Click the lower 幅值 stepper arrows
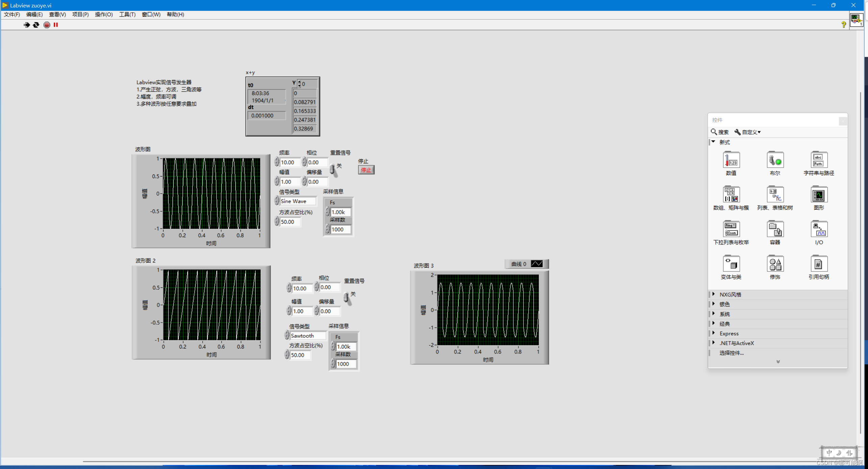Image resolution: width=868 pixels, height=469 pixels. [289, 311]
